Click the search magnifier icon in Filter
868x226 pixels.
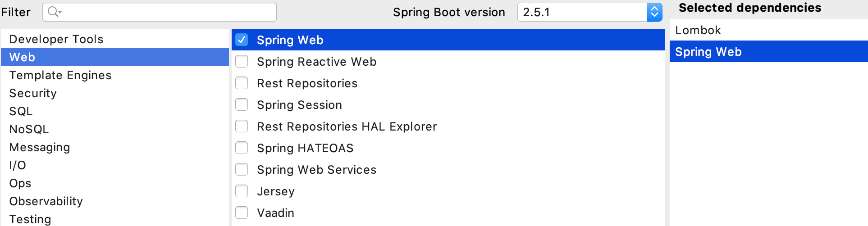coord(54,12)
